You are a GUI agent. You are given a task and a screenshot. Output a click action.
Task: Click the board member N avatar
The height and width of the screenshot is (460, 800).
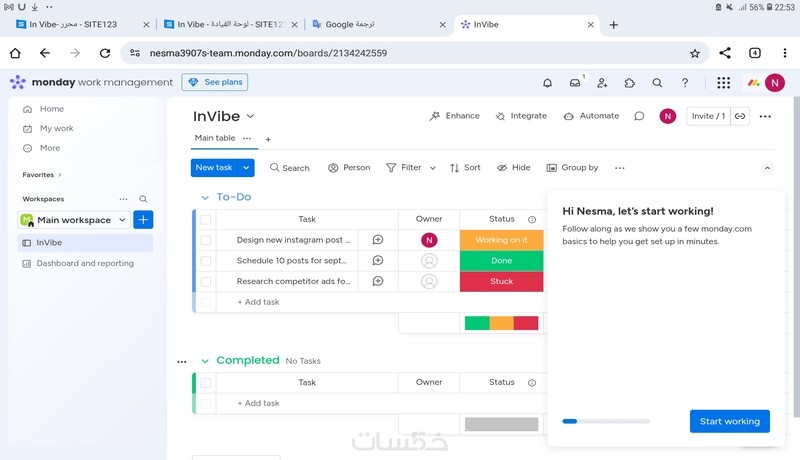(667, 116)
